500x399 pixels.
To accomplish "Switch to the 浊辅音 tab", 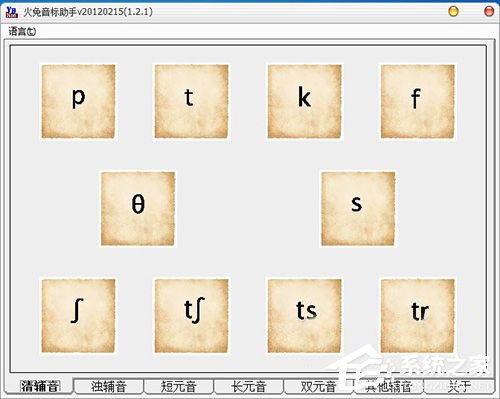I will [x=109, y=387].
